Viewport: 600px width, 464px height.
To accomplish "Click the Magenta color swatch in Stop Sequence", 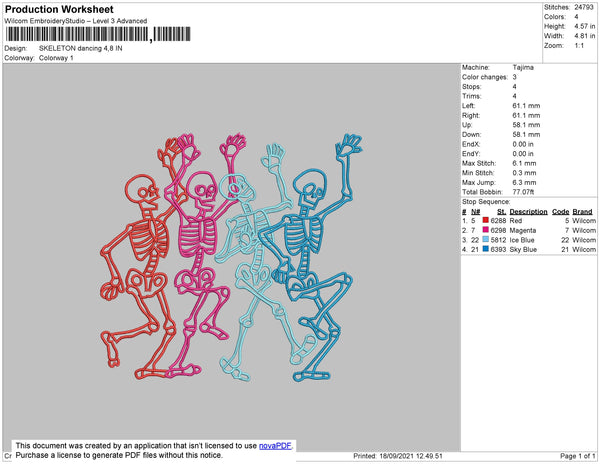I will (x=485, y=230).
